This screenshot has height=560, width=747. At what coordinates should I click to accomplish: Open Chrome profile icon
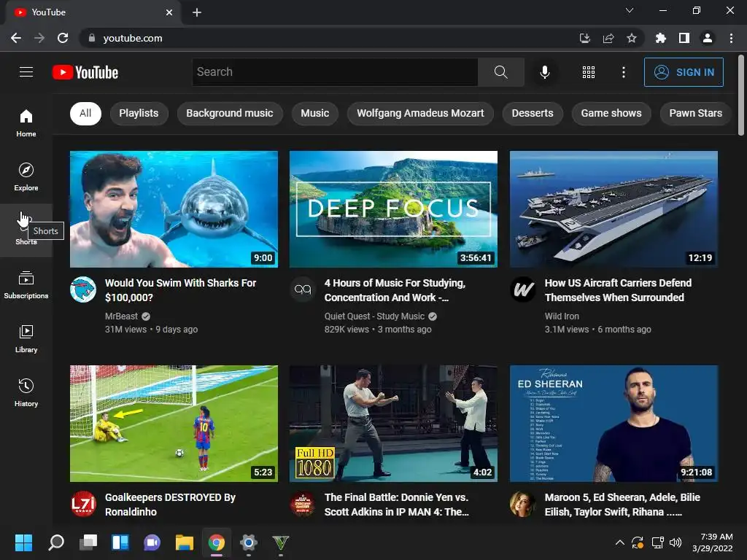click(708, 38)
